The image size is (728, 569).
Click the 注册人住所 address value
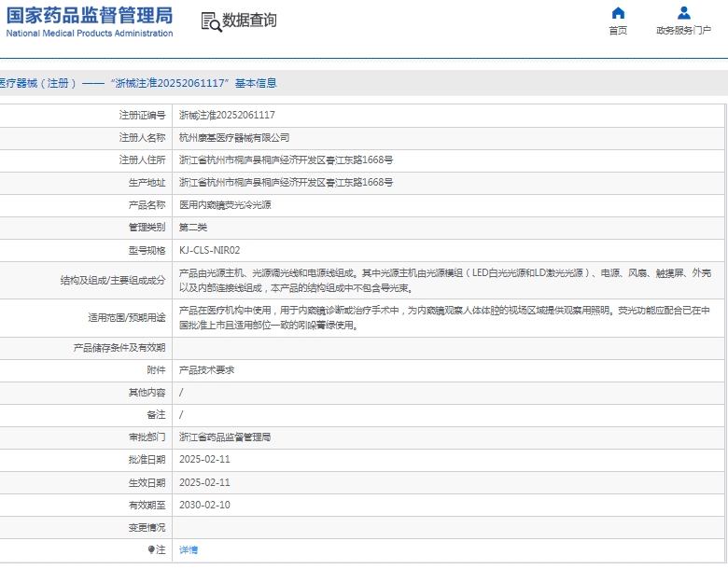[286, 160]
